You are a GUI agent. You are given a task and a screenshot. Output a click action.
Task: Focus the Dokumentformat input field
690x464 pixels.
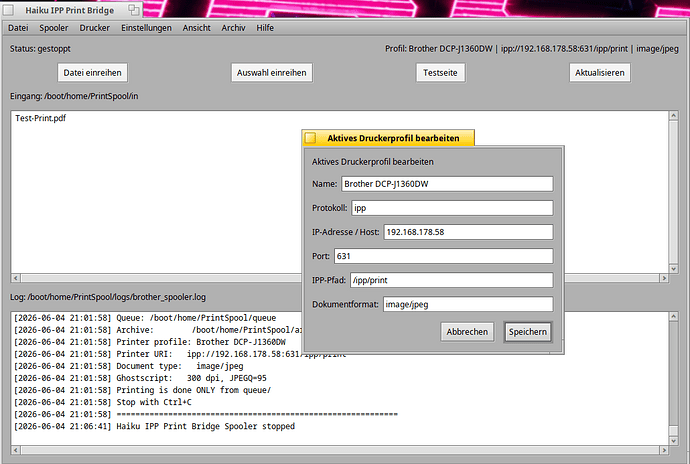(x=468, y=304)
